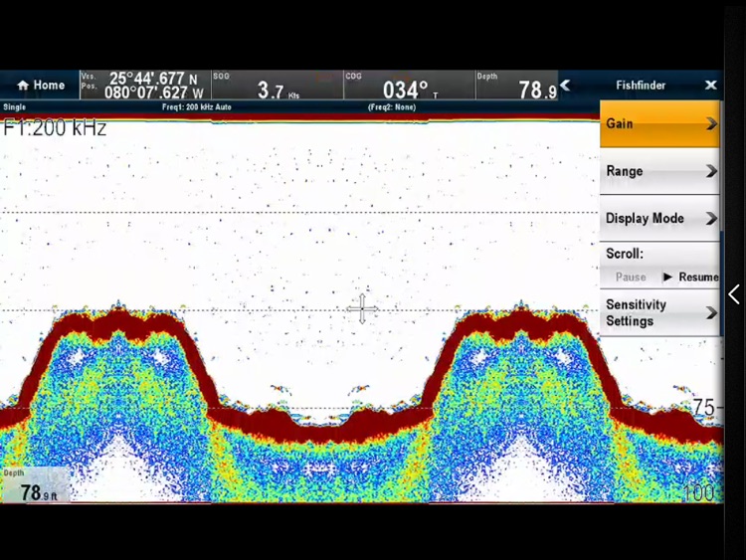Image resolution: width=746 pixels, height=560 pixels.
Task: Select Pause scroll option
Action: click(x=631, y=278)
